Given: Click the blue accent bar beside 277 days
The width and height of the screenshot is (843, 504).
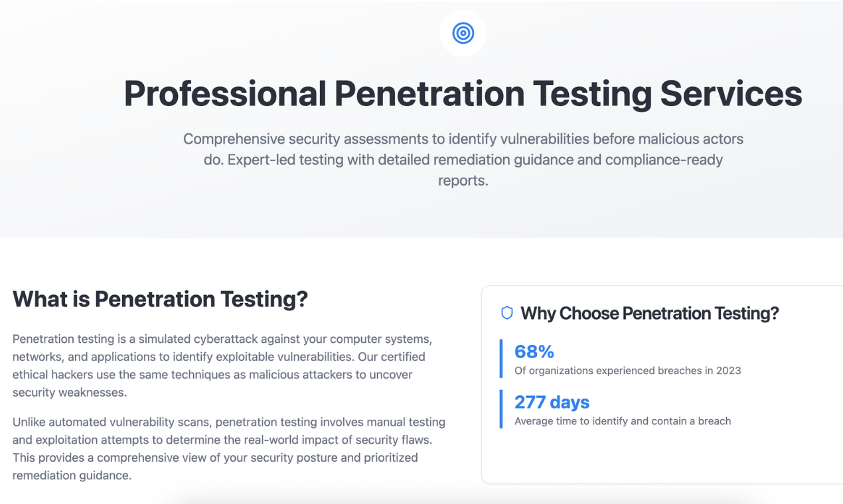Looking at the screenshot, I should click(501, 409).
